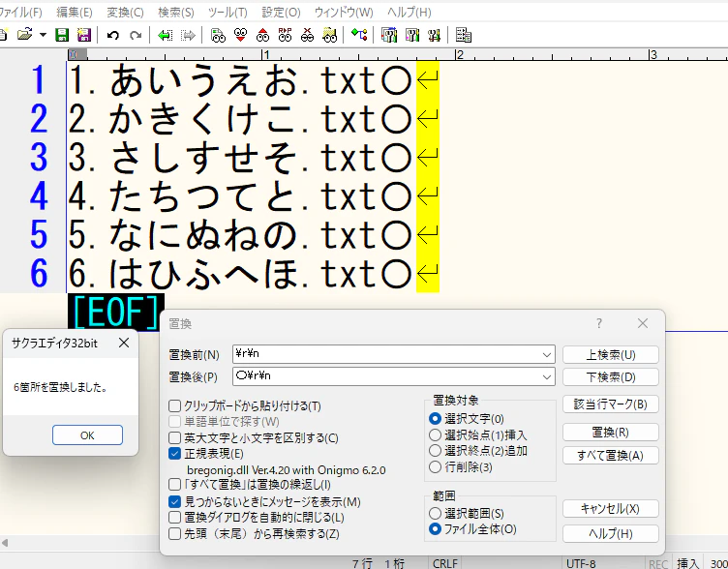728x569 pixels.
Task: Open the ツール(T) menu
Action: pos(227,12)
